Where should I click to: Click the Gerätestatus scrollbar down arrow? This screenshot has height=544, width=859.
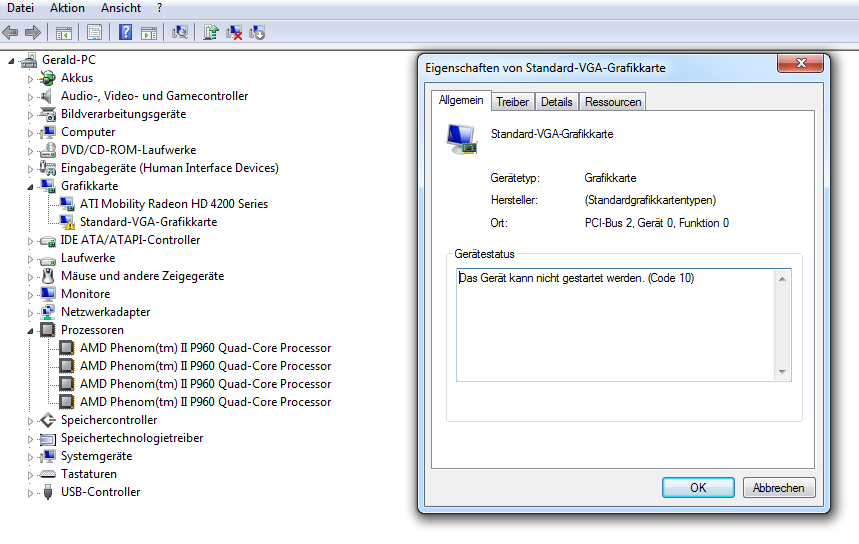782,372
